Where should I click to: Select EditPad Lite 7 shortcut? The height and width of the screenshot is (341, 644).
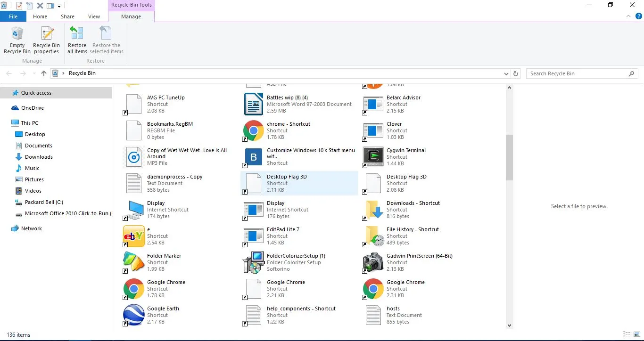pos(299,236)
